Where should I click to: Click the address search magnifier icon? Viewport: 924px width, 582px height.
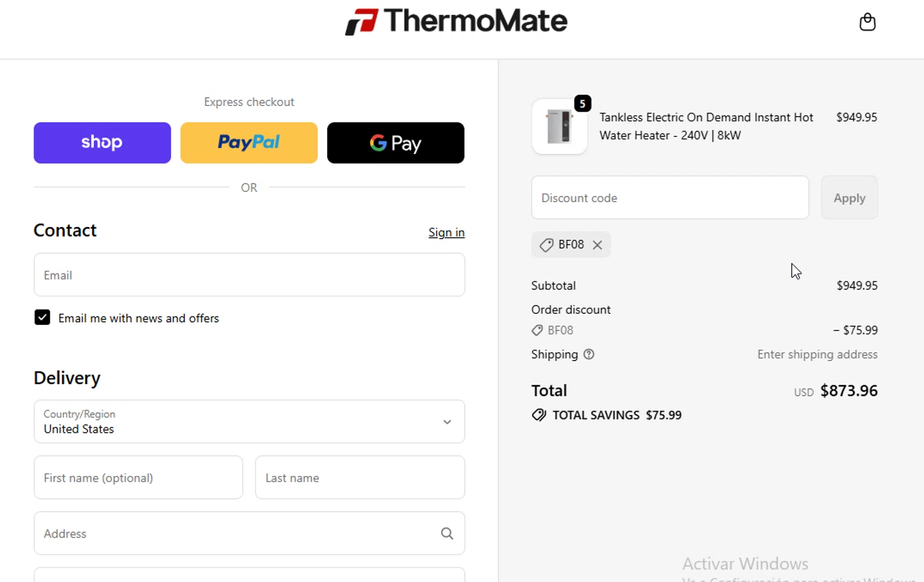[447, 533]
